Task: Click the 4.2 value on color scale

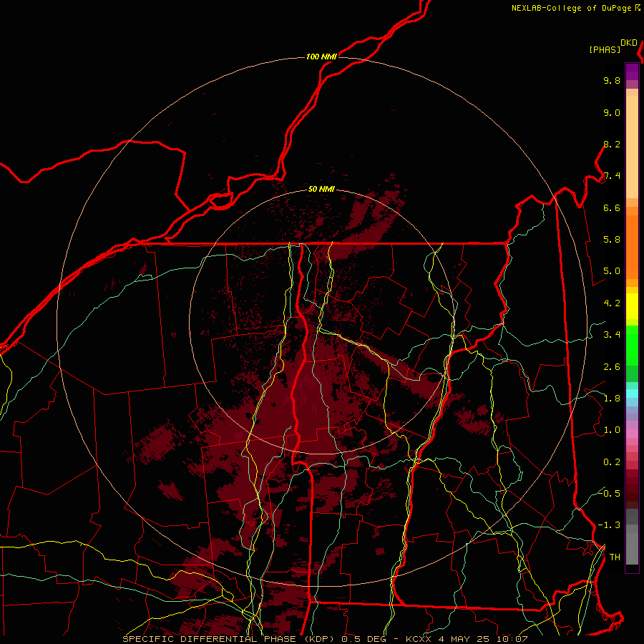Action: (x=612, y=303)
